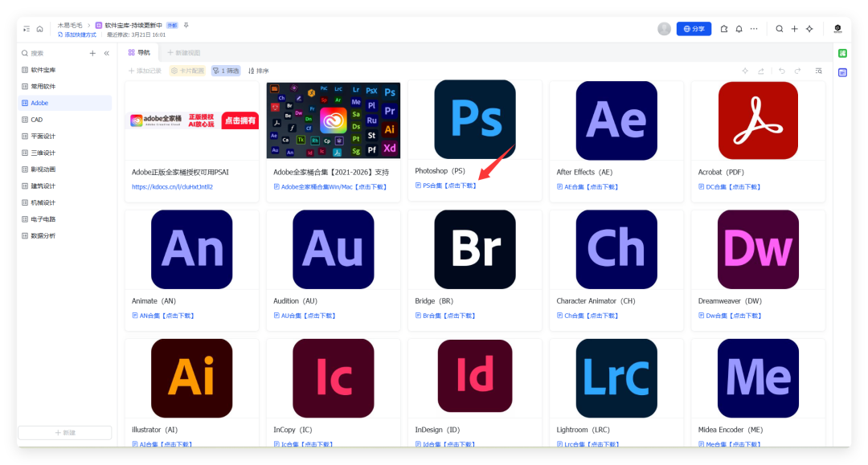Open the Adobe全家桶 apps collage thumbnail

[x=334, y=120]
